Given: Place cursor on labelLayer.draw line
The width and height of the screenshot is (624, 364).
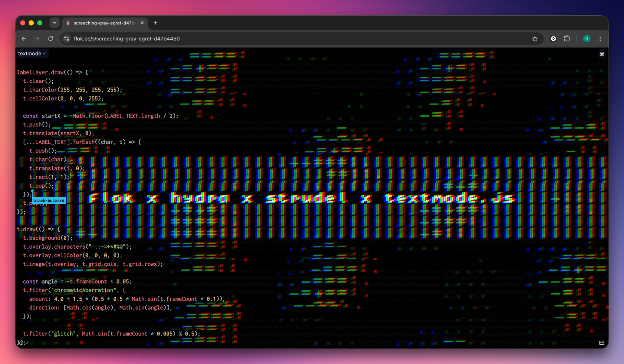Looking at the screenshot, I should pos(52,72).
